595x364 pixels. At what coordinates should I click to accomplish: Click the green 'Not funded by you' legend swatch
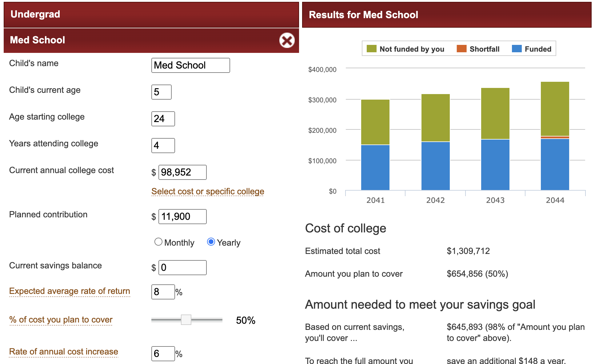[371, 49]
